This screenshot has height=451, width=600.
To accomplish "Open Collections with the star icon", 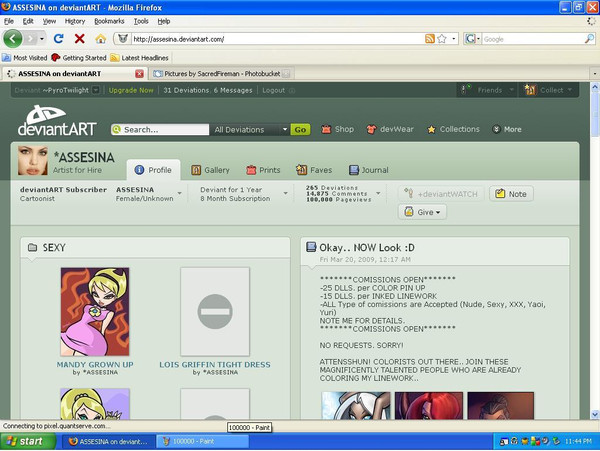I will point(453,129).
